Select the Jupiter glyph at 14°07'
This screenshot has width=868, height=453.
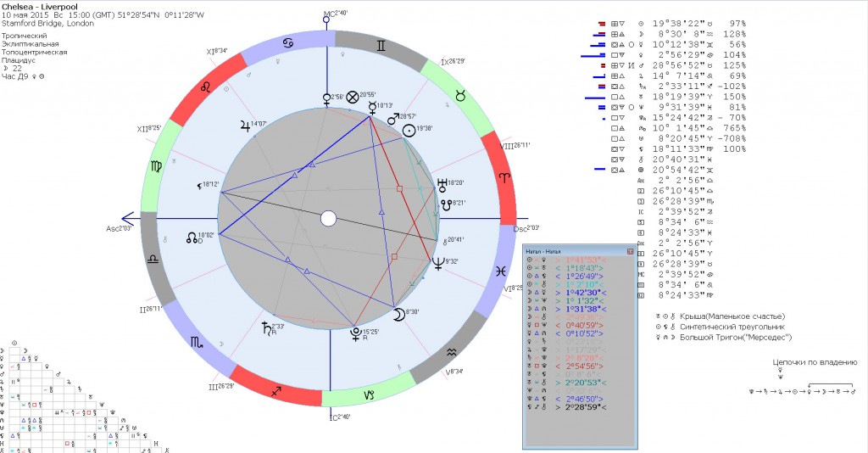[x=245, y=126]
